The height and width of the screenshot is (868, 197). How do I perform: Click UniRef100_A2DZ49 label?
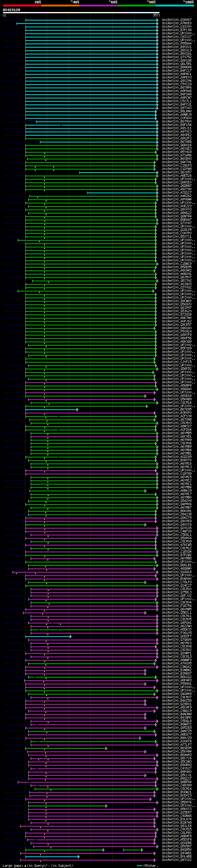point(177,457)
